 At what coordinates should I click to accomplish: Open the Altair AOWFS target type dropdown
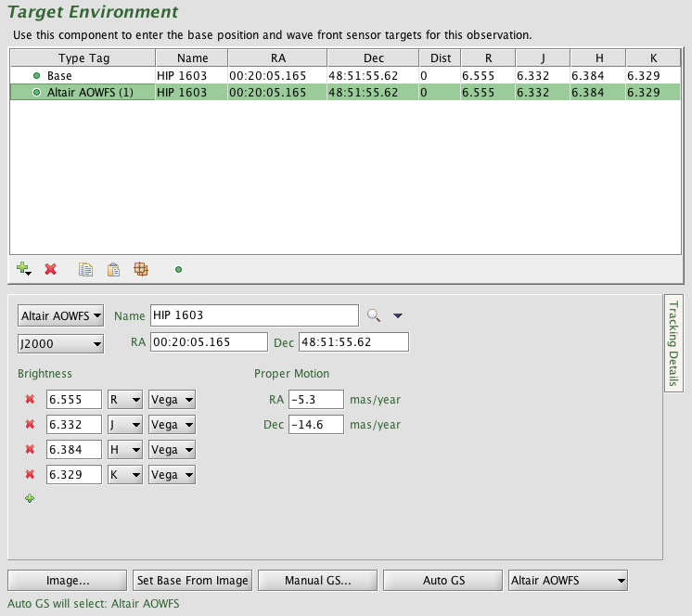[x=61, y=315]
